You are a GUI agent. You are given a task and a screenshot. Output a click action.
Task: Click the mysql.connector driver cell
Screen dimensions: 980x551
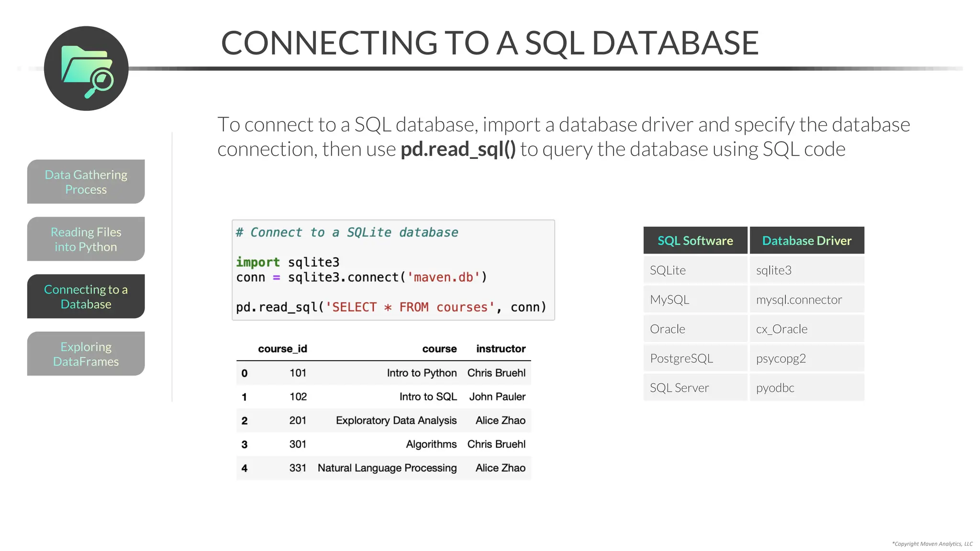pos(807,300)
